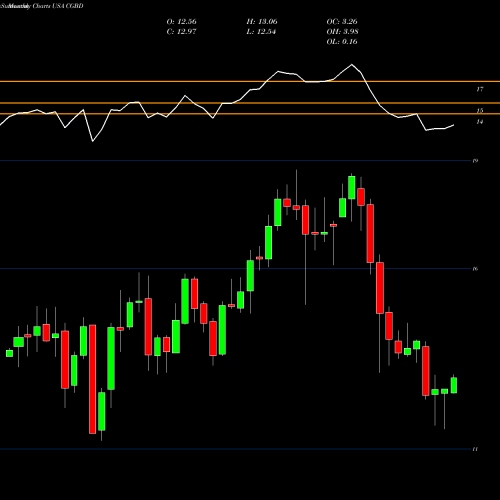Click the 19 price axis label at top gridline
This screenshot has width=500, height=500.
[x=475, y=161]
